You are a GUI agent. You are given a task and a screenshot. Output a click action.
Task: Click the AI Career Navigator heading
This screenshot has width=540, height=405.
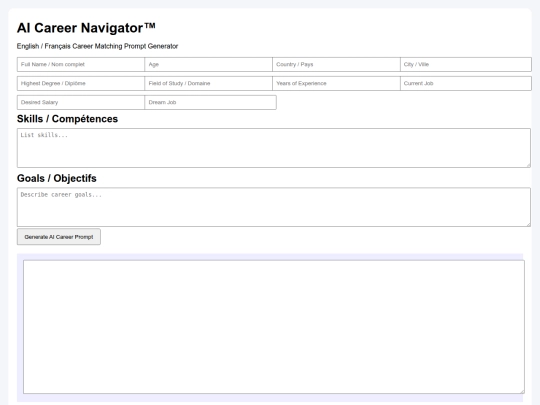[86, 28]
